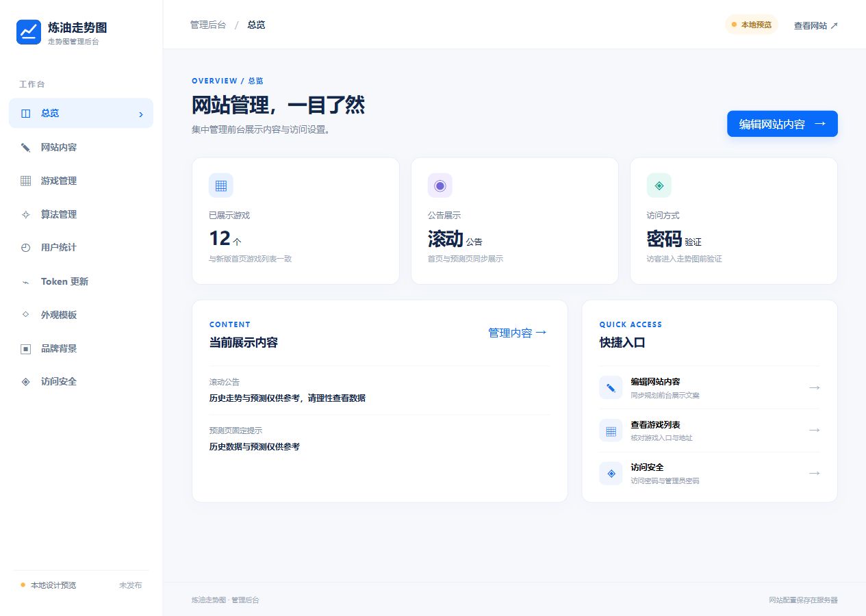Click the 首页与预测页同步展示 caption
Screen dimensions: 866x616
tap(466, 259)
